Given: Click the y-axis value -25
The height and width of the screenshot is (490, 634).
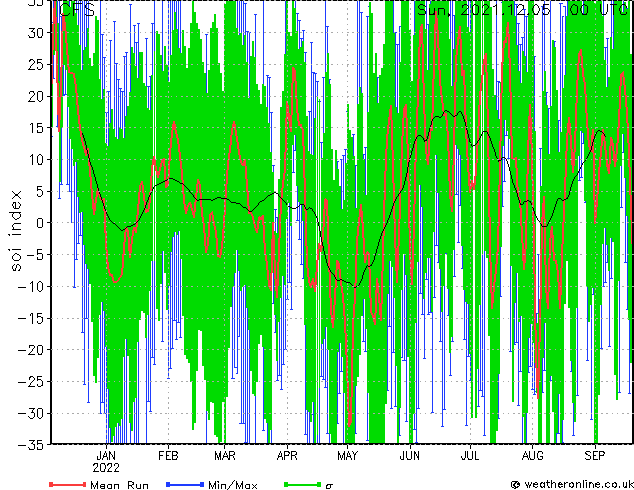Looking at the screenshot, I should pos(31,382).
